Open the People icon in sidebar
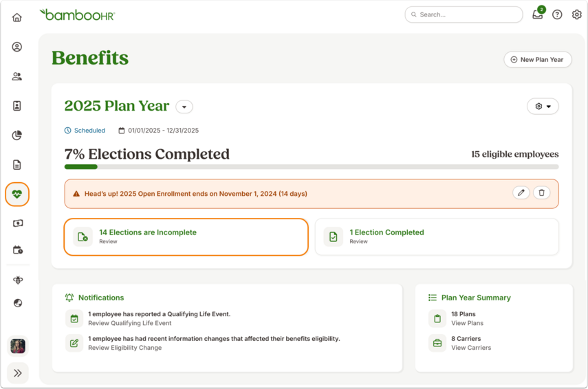 (x=17, y=76)
